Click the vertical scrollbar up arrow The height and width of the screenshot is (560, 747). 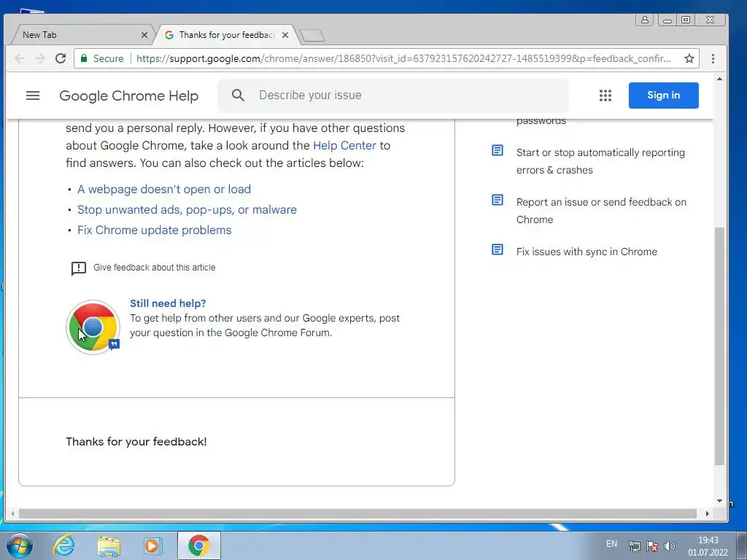[x=719, y=79]
